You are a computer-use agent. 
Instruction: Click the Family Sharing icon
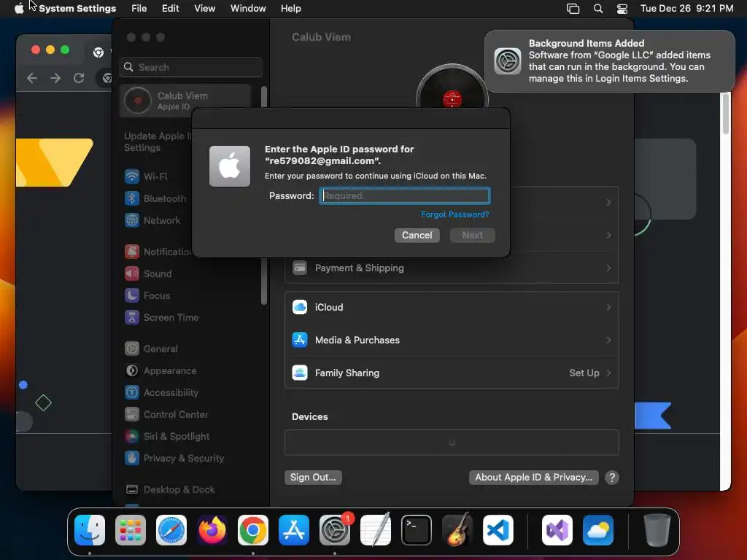[300, 373]
